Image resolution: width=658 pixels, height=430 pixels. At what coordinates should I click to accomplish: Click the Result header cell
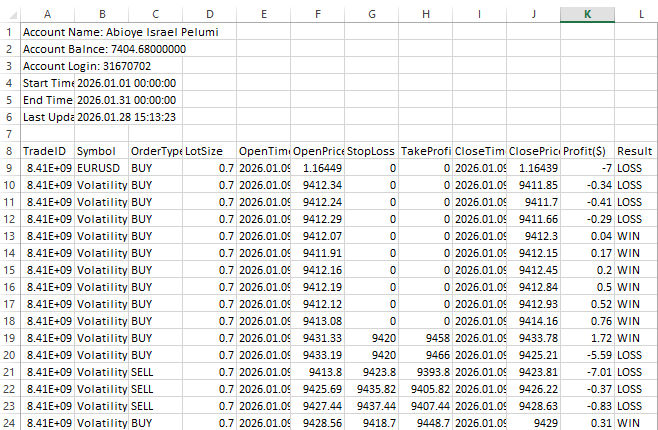tap(636, 151)
